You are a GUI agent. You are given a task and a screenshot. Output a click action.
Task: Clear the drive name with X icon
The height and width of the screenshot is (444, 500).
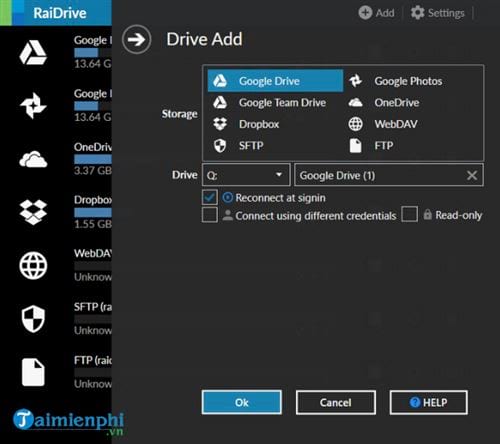pos(472,175)
